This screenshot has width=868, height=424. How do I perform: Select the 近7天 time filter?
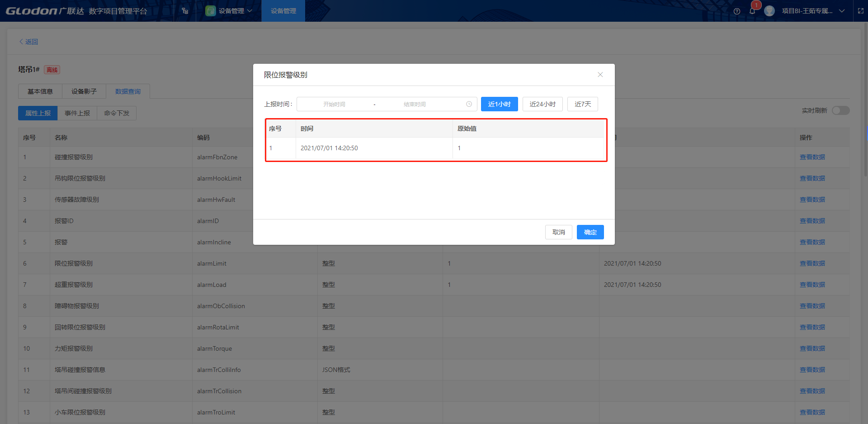pyautogui.click(x=582, y=104)
